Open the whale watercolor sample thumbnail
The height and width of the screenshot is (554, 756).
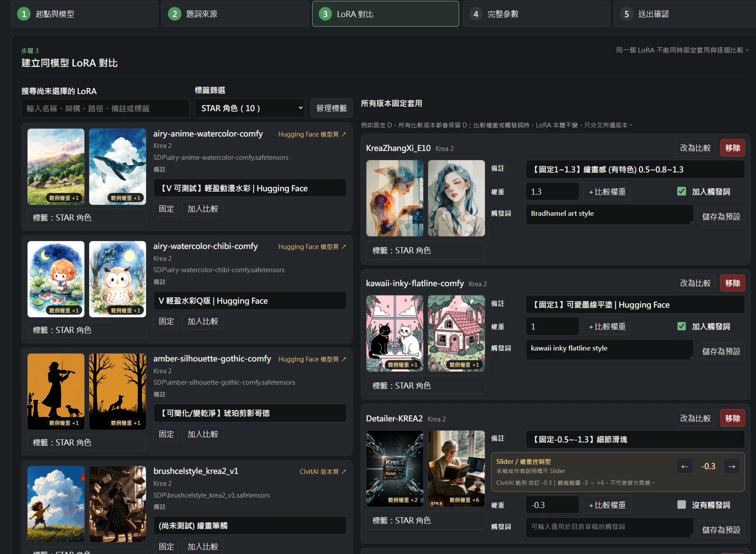click(118, 167)
